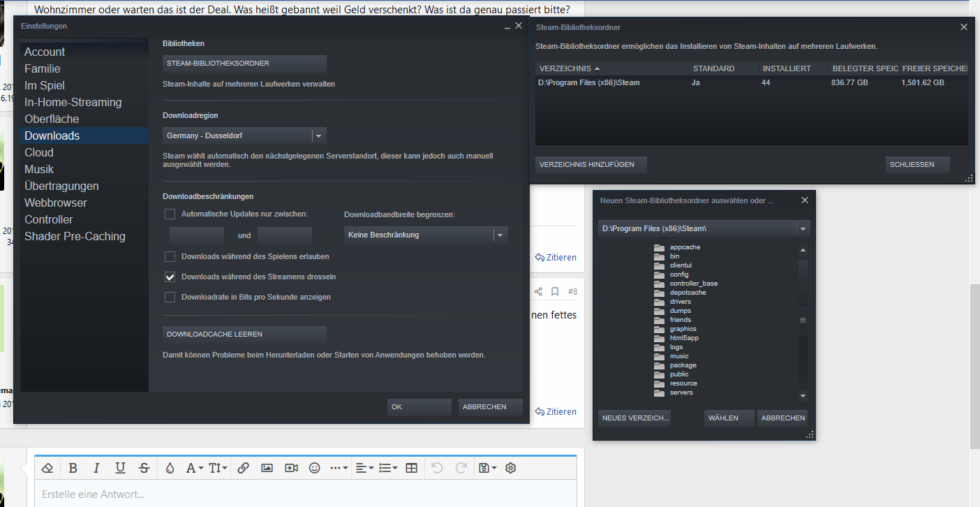This screenshot has width=980, height=507.
Task: Sort by FREIER SPEICHER column header
Action: coord(934,68)
